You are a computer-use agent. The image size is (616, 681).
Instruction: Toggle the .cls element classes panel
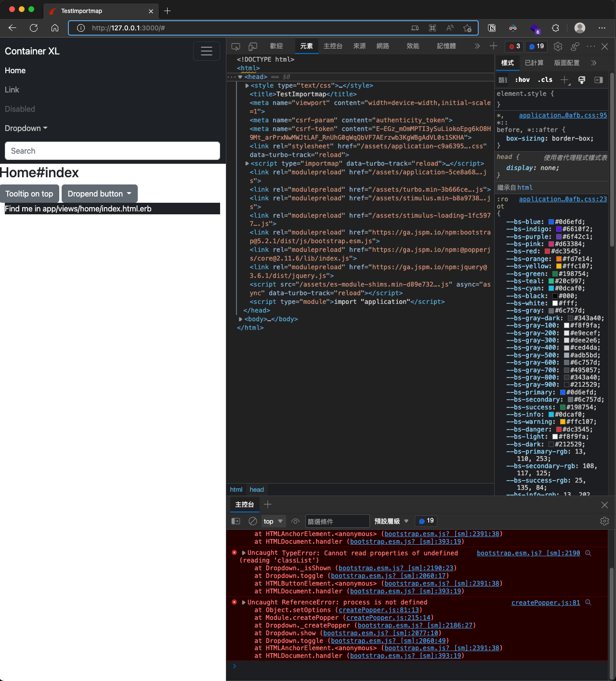click(545, 80)
